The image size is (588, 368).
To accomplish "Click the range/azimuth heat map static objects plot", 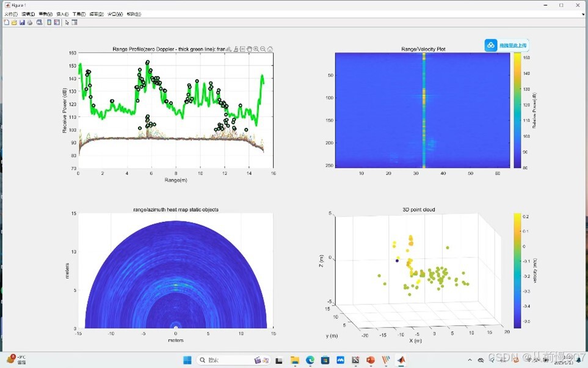I will coord(176,274).
